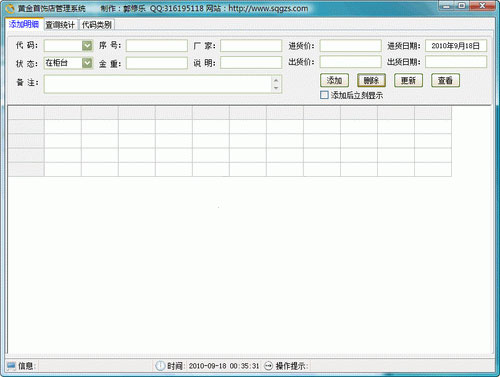Switch to the 查询统计 tab

click(60, 24)
